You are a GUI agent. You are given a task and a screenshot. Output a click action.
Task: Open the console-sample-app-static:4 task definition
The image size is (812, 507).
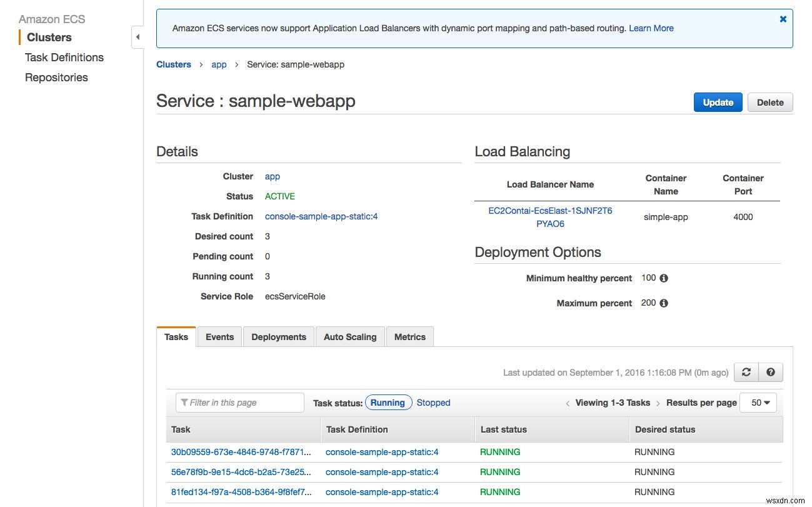321,216
